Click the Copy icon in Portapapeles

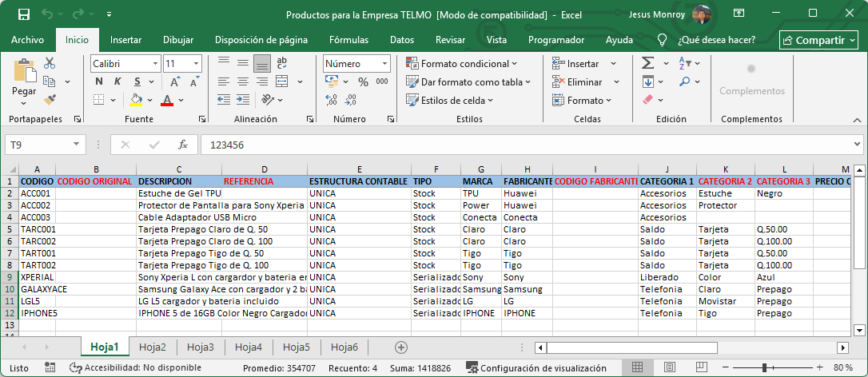(50, 81)
